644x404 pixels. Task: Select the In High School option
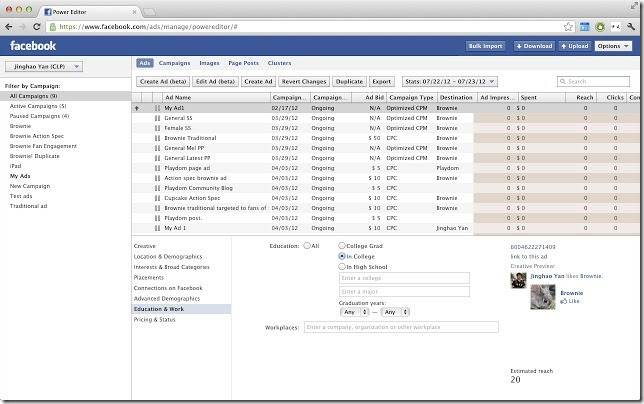(344, 267)
